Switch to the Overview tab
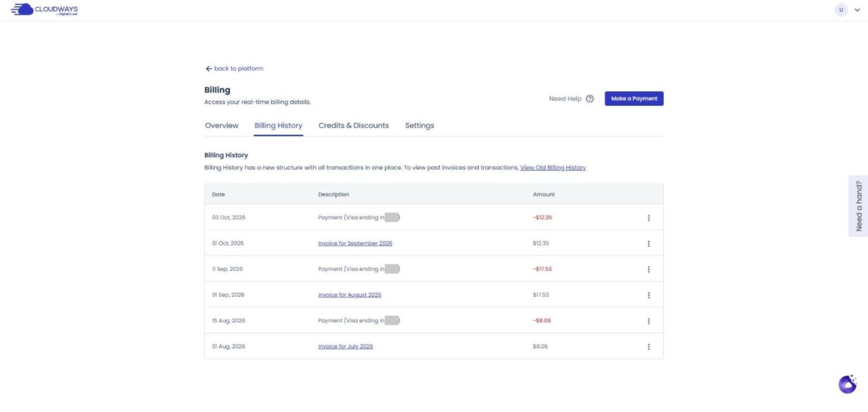Screen dimensions: 868x412 tap(221, 125)
